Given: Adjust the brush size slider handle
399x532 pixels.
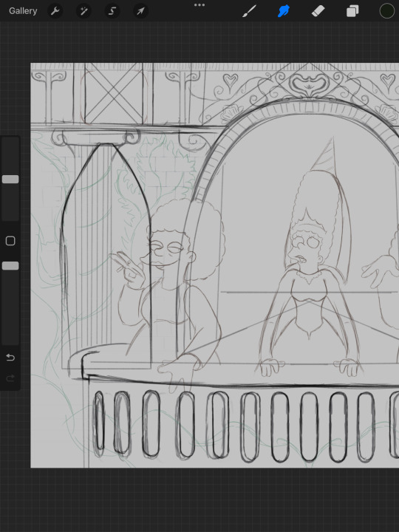Looking at the screenshot, I should 10,179.
